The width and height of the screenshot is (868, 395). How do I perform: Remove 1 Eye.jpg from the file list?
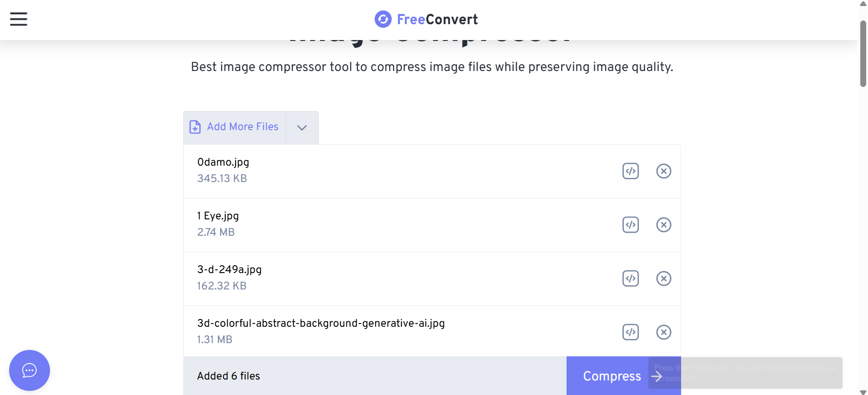(x=663, y=224)
